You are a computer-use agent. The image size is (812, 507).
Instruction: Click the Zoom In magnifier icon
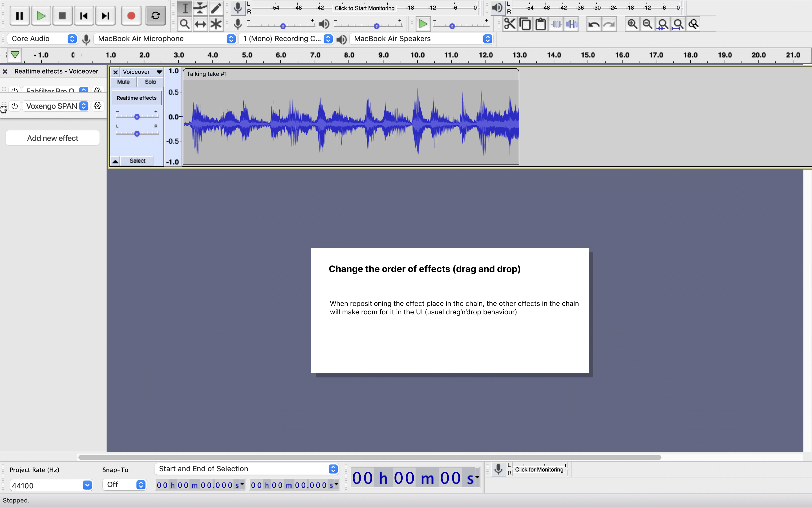coord(632,24)
